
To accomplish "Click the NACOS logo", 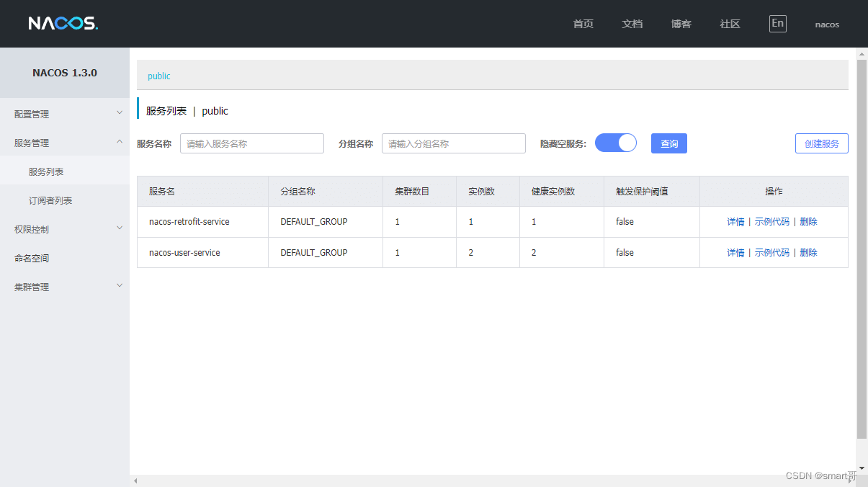I will tap(63, 24).
